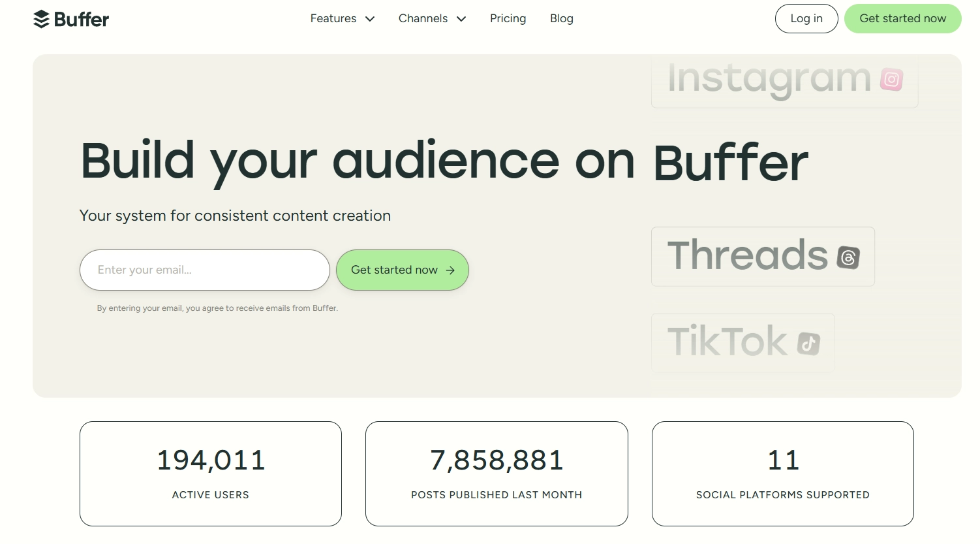Click the 7,858,881 posts published figure
The height and width of the screenshot is (544, 980).
coord(497,460)
